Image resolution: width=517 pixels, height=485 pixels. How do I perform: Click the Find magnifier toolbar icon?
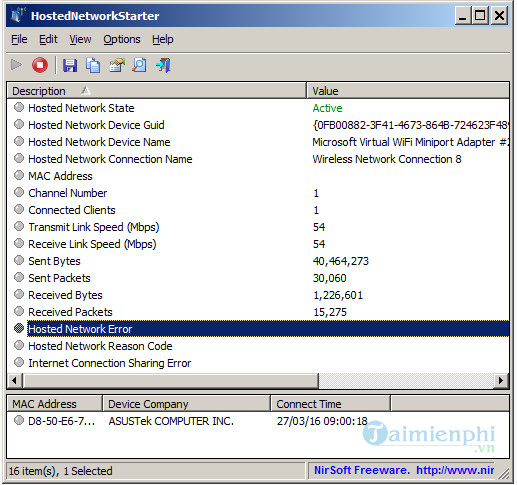click(139, 65)
